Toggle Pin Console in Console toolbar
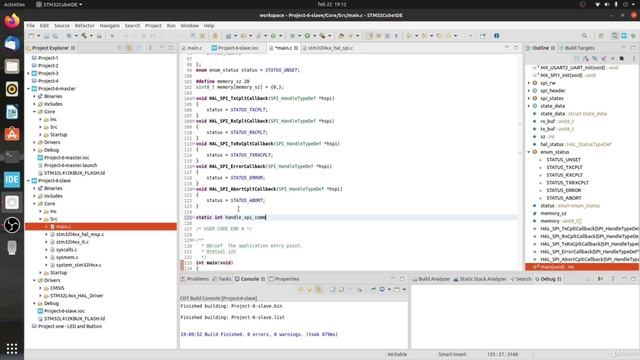The height and width of the screenshot is (360, 640). [373, 289]
